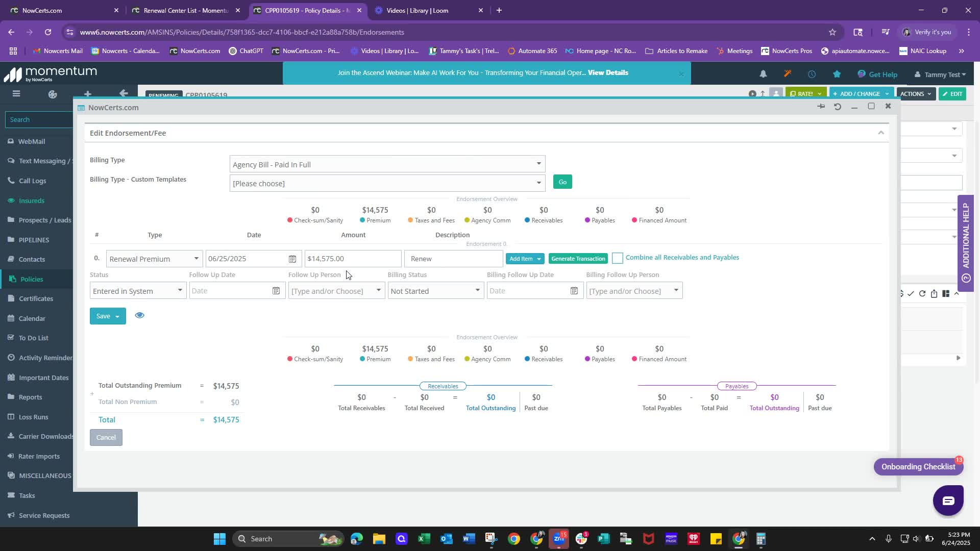Screen dimensions: 980x551
Task: Open the Billing Follow Up Date calendar
Action: tap(574, 291)
